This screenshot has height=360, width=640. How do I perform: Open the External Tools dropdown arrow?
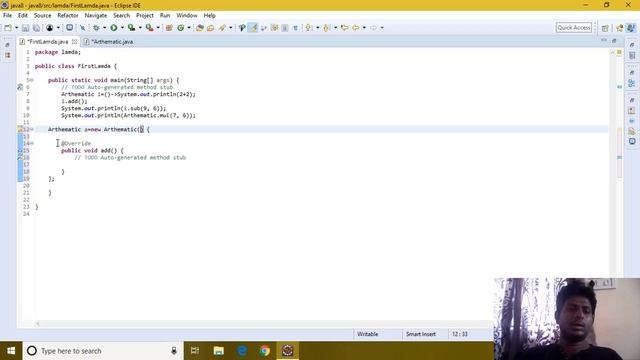(158, 28)
